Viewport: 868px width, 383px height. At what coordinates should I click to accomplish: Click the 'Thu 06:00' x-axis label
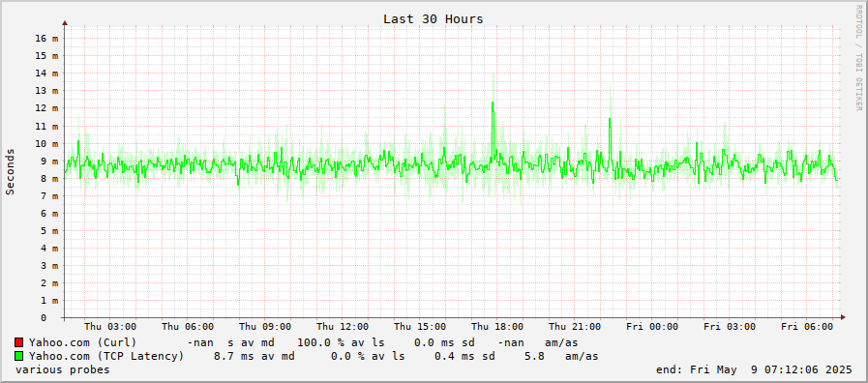click(x=188, y=327)
